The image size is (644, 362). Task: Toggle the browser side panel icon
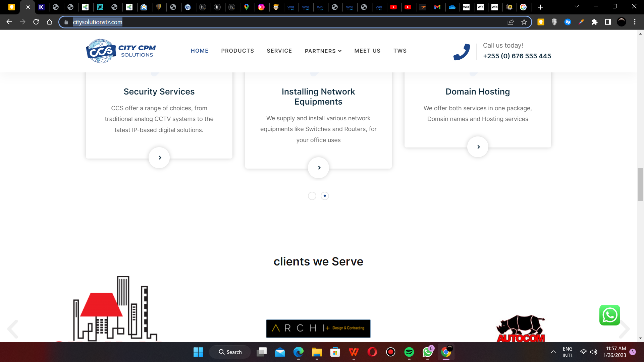tap(608, 22)
